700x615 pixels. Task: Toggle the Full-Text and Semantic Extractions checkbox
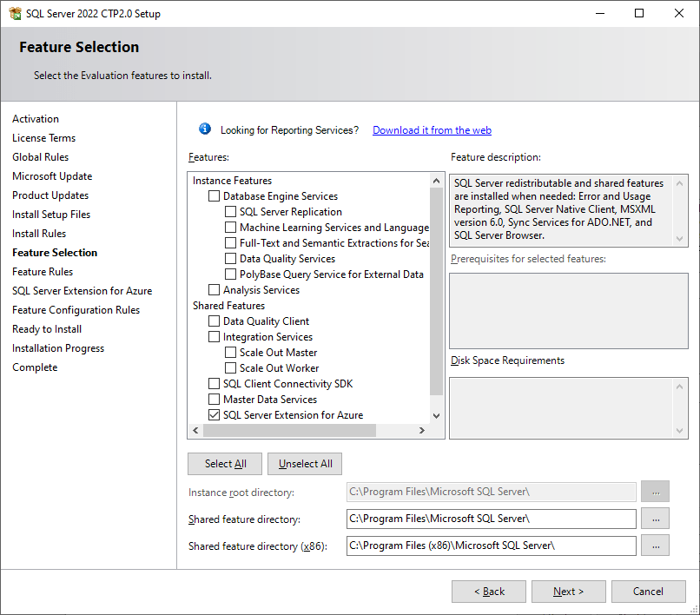pyautogui.click(x=230, y=243)
